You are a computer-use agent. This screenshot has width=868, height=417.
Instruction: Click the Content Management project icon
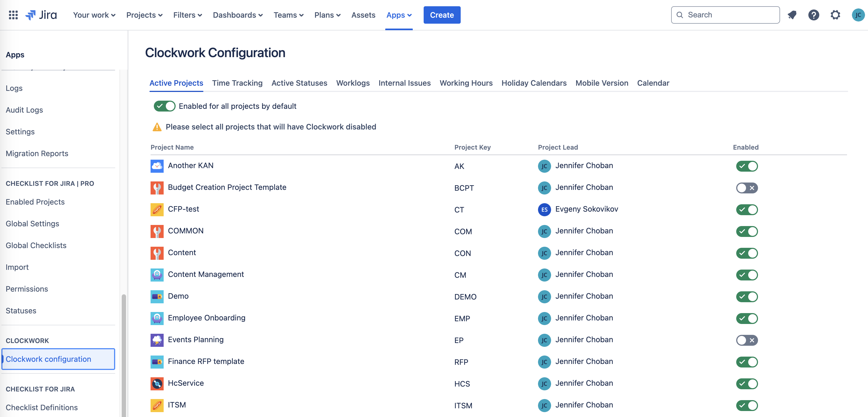point(157,275)
